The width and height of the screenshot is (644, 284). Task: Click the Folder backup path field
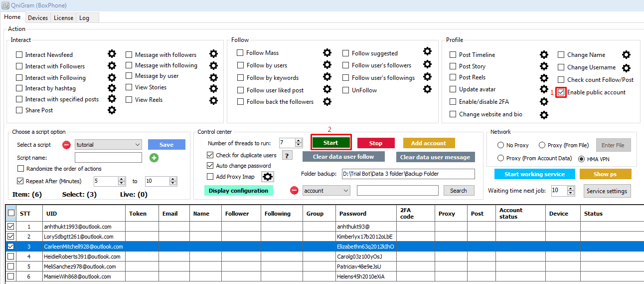(408, 174)
